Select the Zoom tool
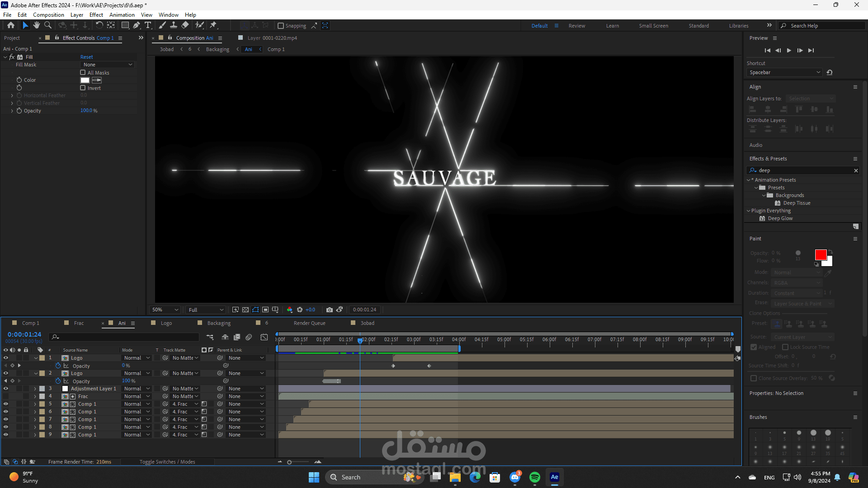 48,25
